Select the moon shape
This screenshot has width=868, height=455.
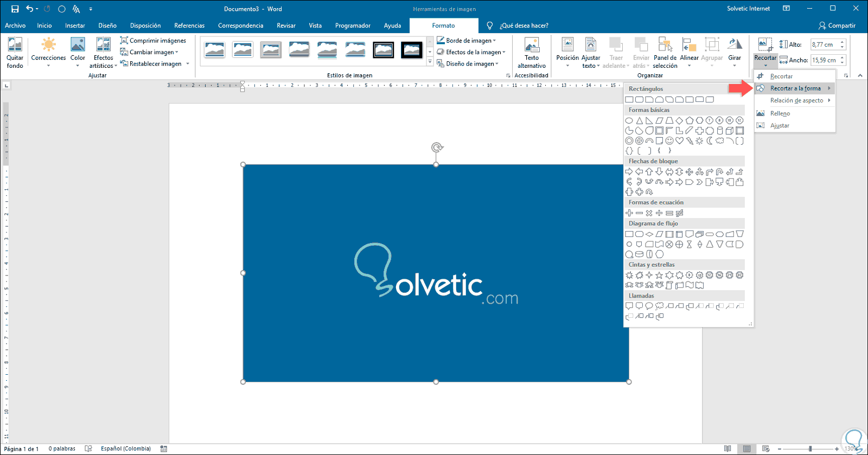710,141
